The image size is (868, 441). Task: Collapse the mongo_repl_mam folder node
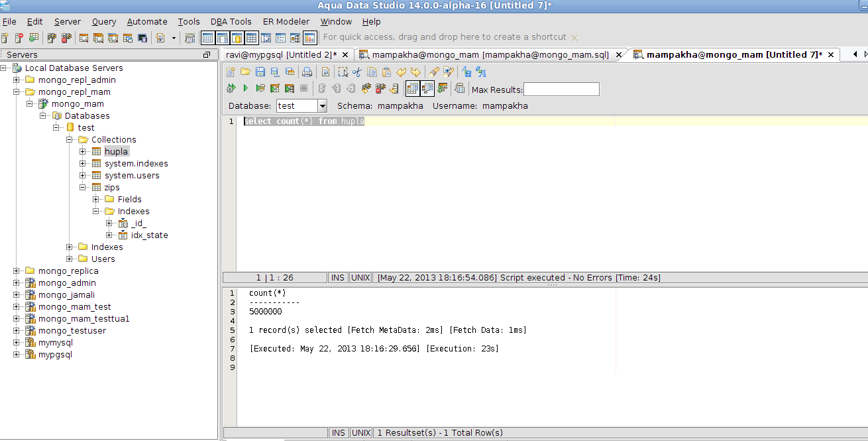pos(17,92)
